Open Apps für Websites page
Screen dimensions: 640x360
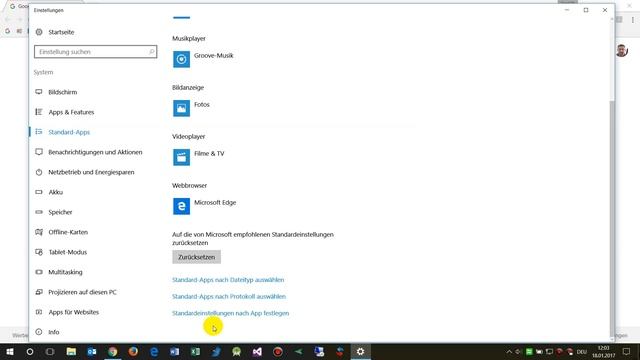click(73, 312)
